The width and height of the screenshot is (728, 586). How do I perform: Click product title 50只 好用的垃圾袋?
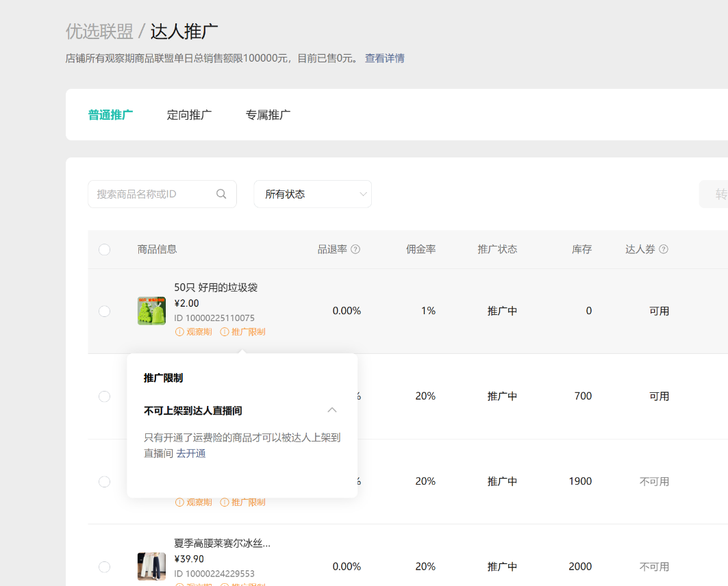coord(216,288)
